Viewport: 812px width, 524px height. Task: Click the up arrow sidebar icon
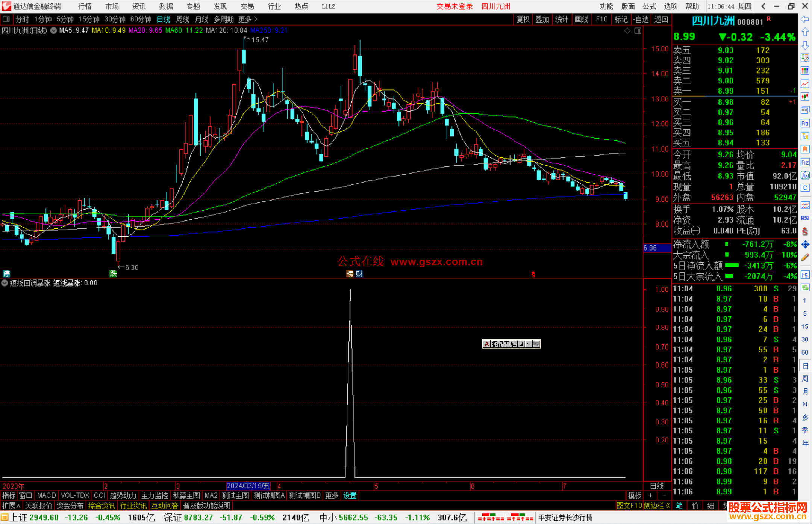(805, 32)
